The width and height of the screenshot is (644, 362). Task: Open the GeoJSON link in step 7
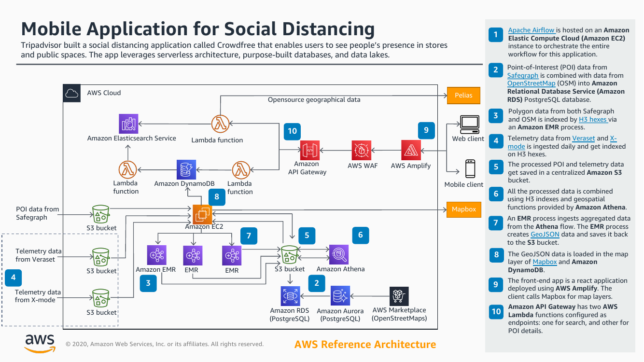click(545, 234)
